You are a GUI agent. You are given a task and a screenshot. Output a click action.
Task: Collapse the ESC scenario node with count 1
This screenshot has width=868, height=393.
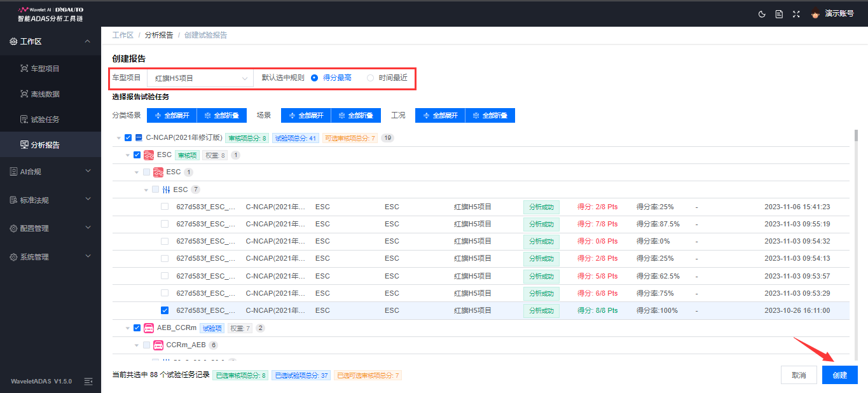(137, 172)
